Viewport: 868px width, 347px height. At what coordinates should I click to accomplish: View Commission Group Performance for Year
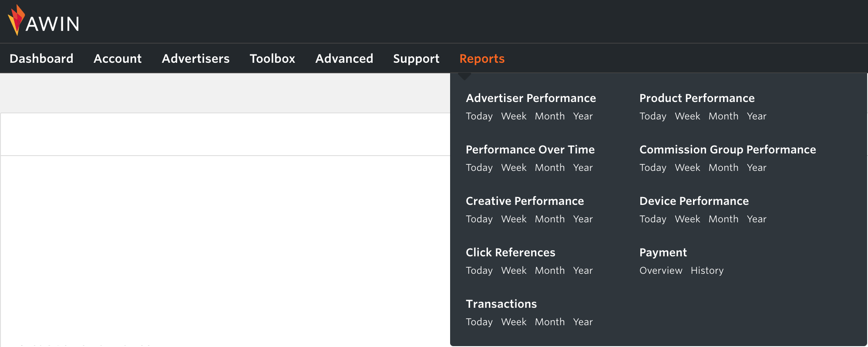(x=757, y=168)
